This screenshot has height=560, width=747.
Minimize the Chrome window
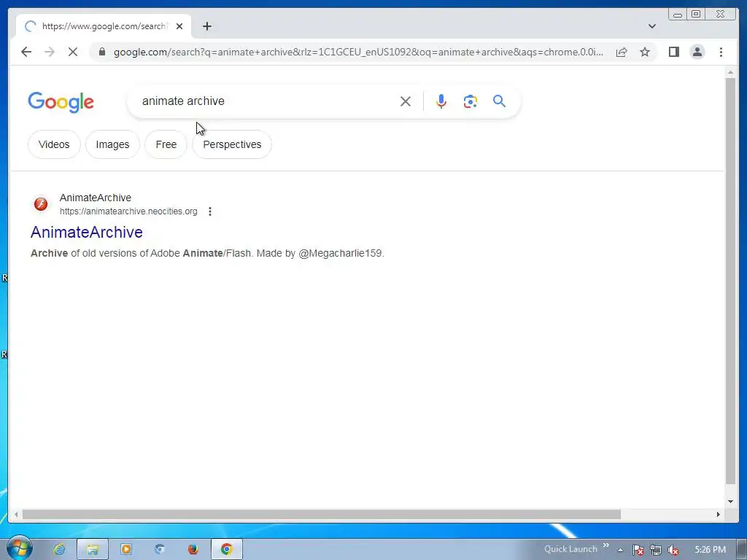pos(678,15)
